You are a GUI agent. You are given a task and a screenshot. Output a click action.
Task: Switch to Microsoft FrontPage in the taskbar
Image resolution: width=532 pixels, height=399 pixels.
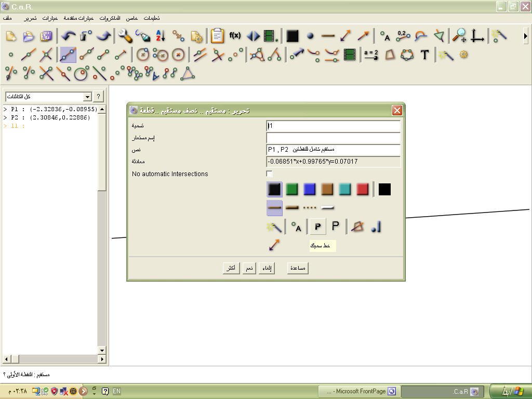coord(359,391)
